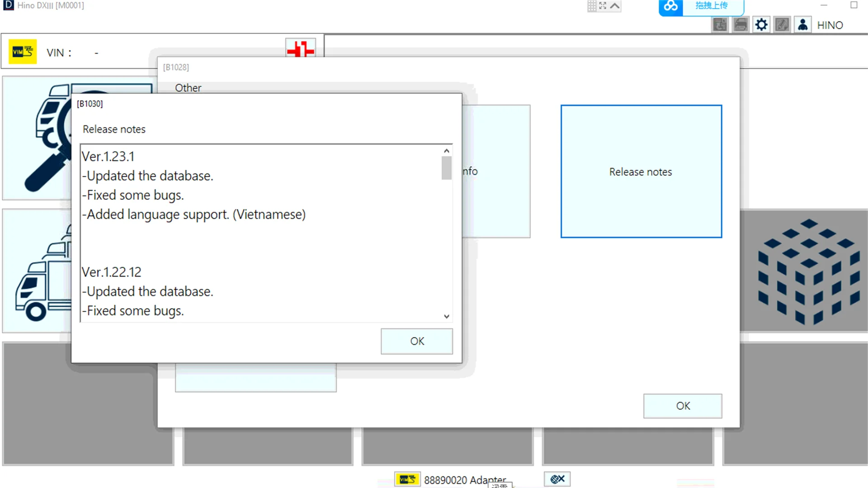Viewport: 868px width, 488px height.
Task: Click the truck with magnifier tile
Action: (x=37, y=138)
